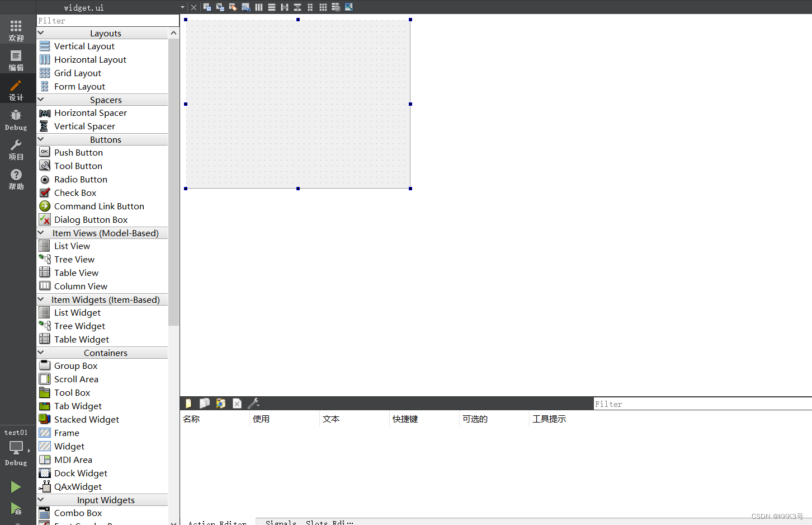Image resolution: width=812 pixels, height=525 pixels.
Task: Click the 使用 column header
Action: [284, 419]
